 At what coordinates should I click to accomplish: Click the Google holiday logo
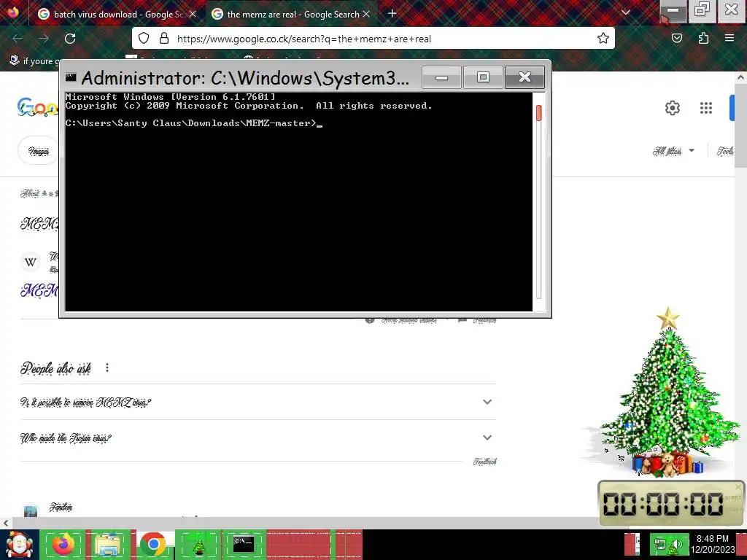coord(38,107)
